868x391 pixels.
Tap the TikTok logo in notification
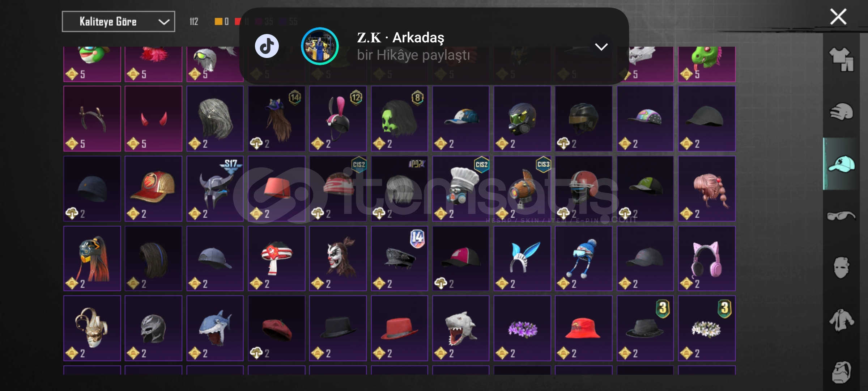[267, 46]
